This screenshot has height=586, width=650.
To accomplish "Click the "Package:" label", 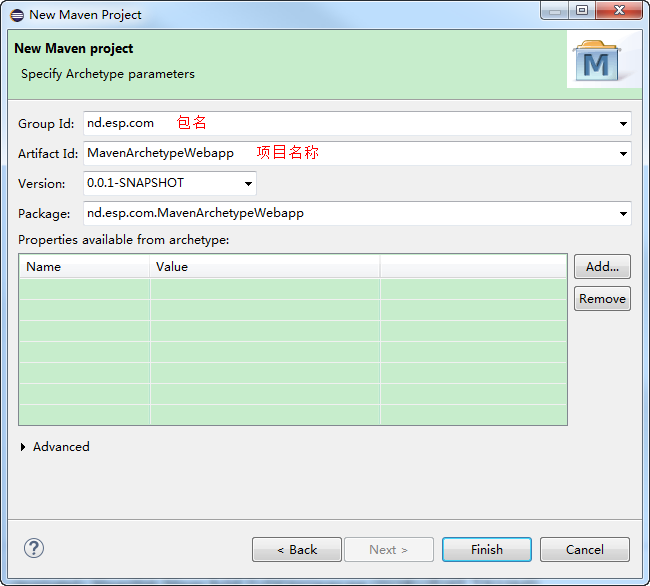I will coord(44,214).
